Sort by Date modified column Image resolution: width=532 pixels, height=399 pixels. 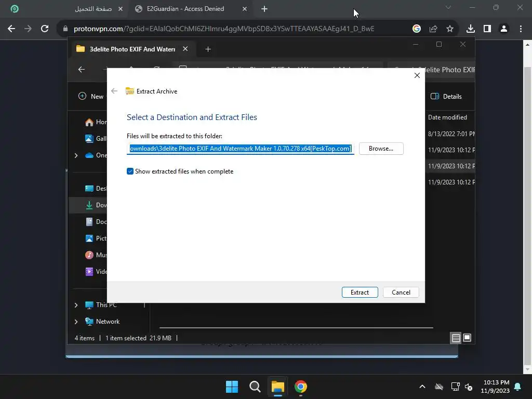447,117
